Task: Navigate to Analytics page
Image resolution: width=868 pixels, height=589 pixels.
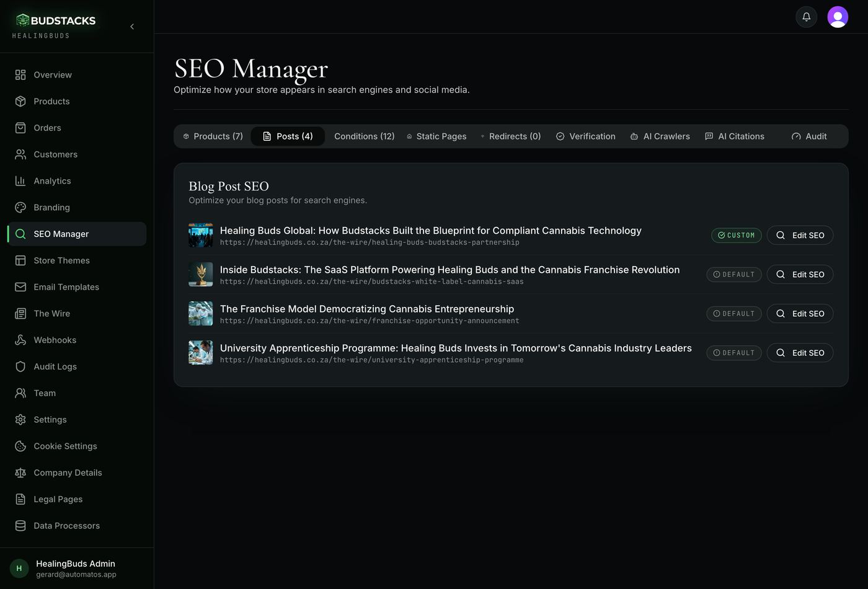Action: click(77, 181)
